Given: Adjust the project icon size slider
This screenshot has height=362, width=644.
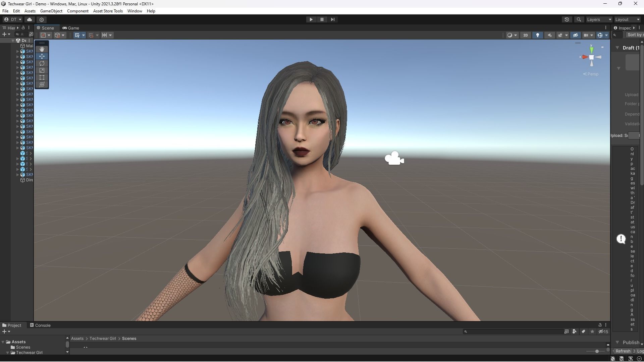Looking at the screenshot, I should pyautogui.click(x=597, y=351).
